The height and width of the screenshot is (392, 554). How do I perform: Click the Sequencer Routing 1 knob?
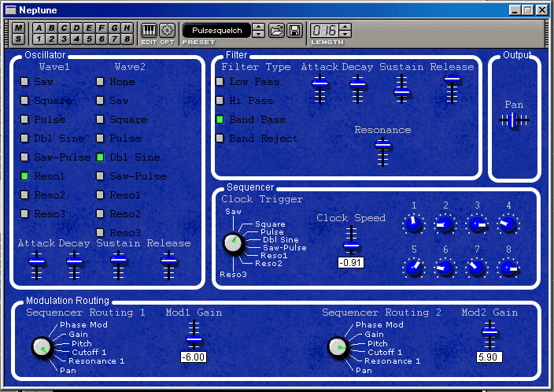click(42, 347)
